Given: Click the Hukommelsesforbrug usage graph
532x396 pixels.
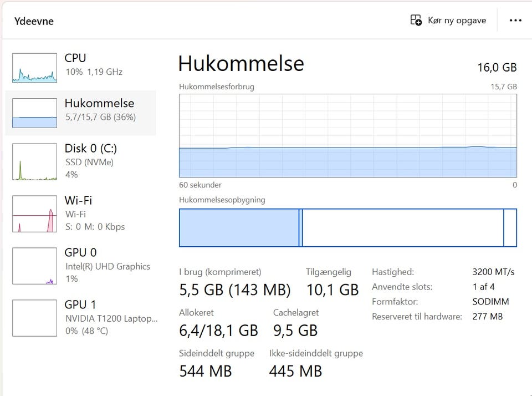Looking at the screenshot, I should [348, 136].
